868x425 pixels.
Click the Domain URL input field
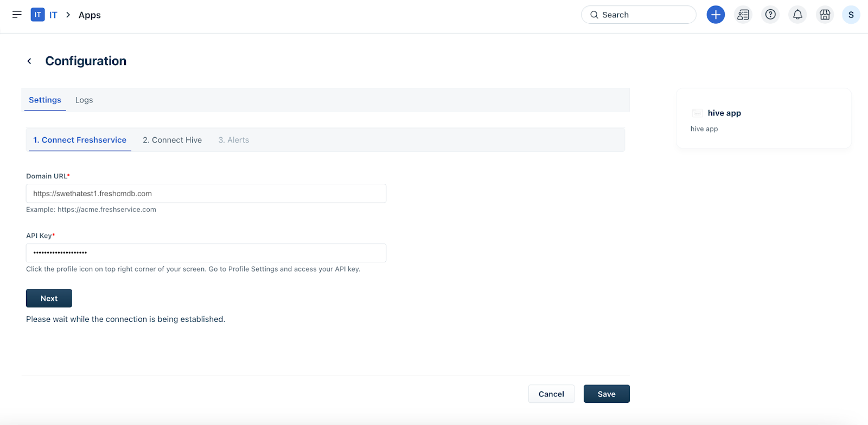[x=206, y=194]
